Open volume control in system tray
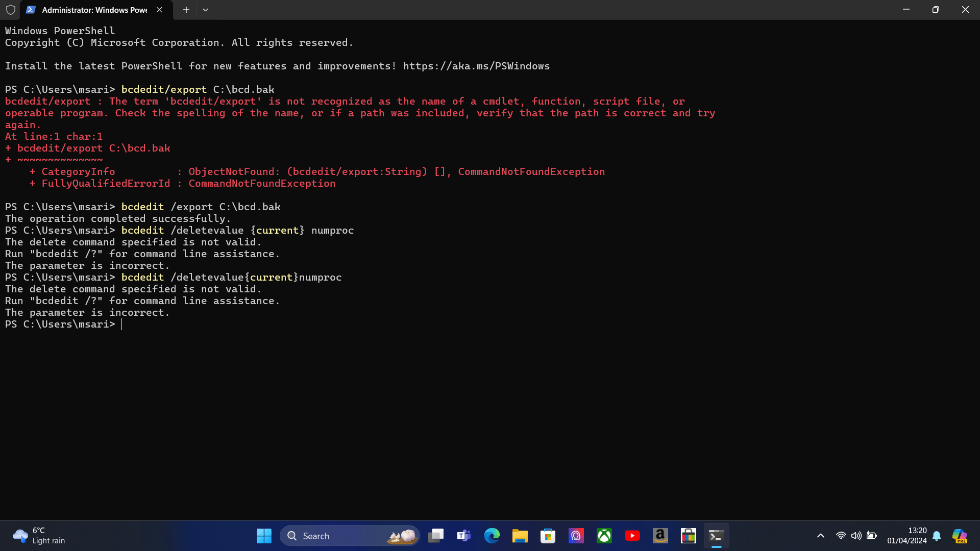This screenshot has width=980, height=551. 856,536
